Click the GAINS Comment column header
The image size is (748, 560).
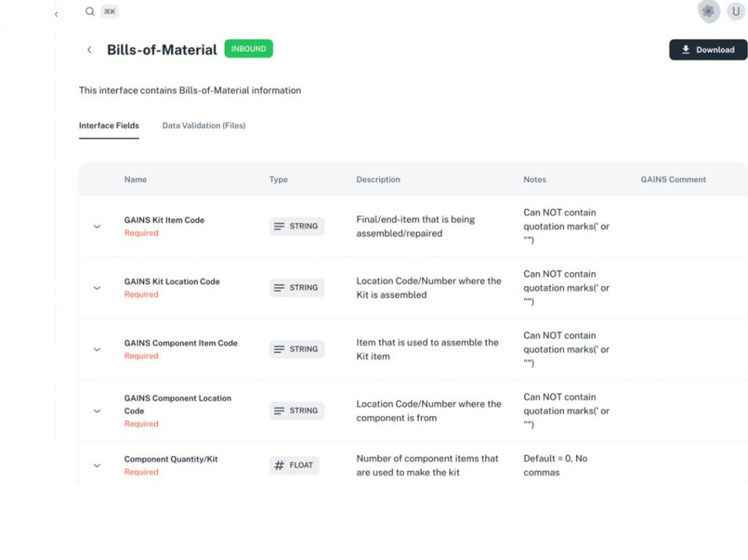(x=673, y=179)
